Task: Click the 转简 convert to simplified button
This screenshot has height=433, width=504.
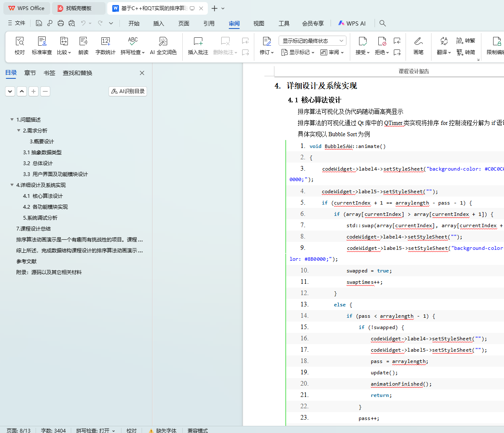Action: point(465,52)
